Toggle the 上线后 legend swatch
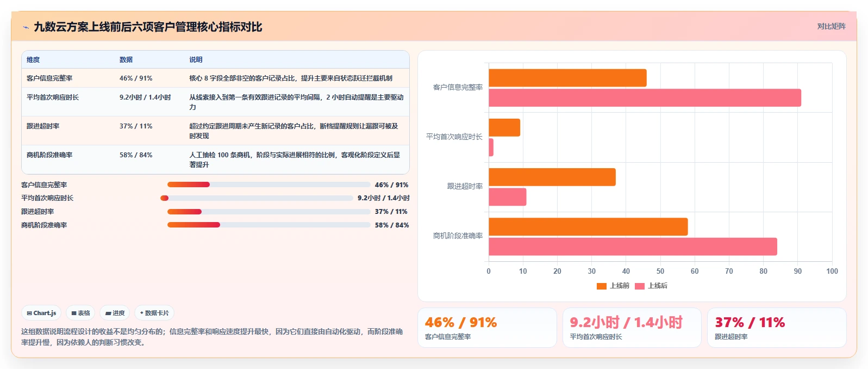Viewport: 868px width, 369px height. coord(639,286)
